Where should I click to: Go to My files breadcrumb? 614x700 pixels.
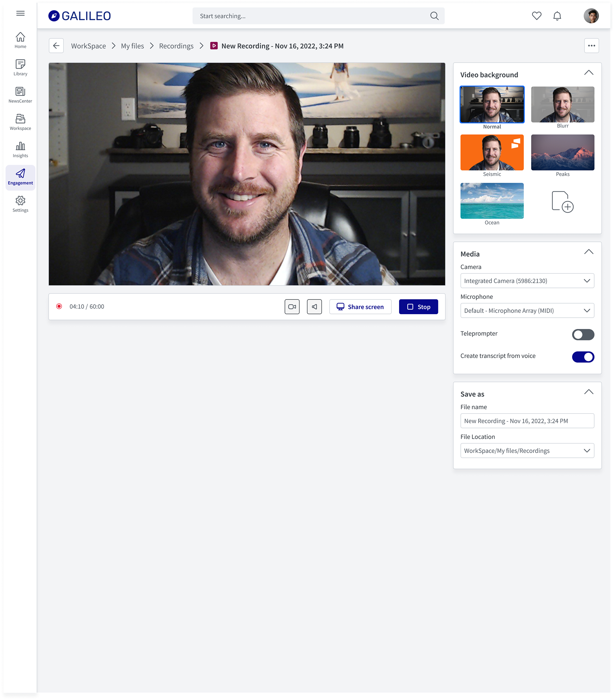(132, 46)
